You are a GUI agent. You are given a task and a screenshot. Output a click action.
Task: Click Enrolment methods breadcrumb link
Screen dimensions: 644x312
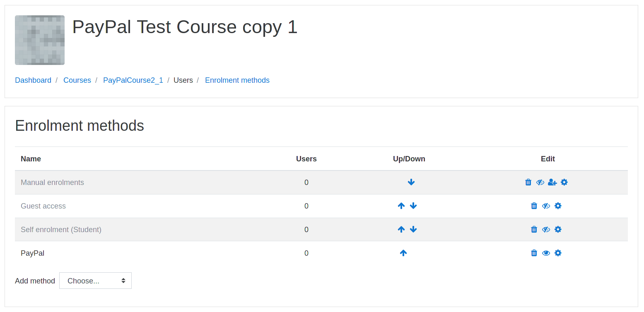(237, 80)
